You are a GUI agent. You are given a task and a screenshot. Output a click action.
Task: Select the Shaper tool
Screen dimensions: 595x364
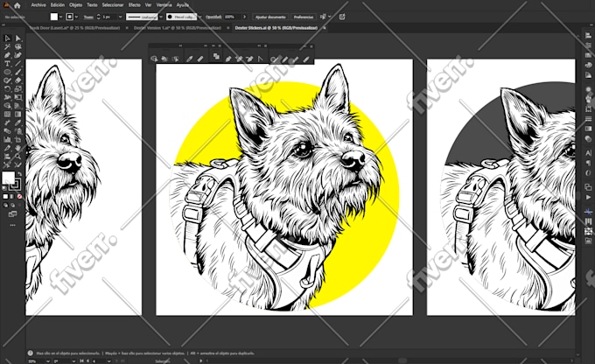tap(7, 80)
